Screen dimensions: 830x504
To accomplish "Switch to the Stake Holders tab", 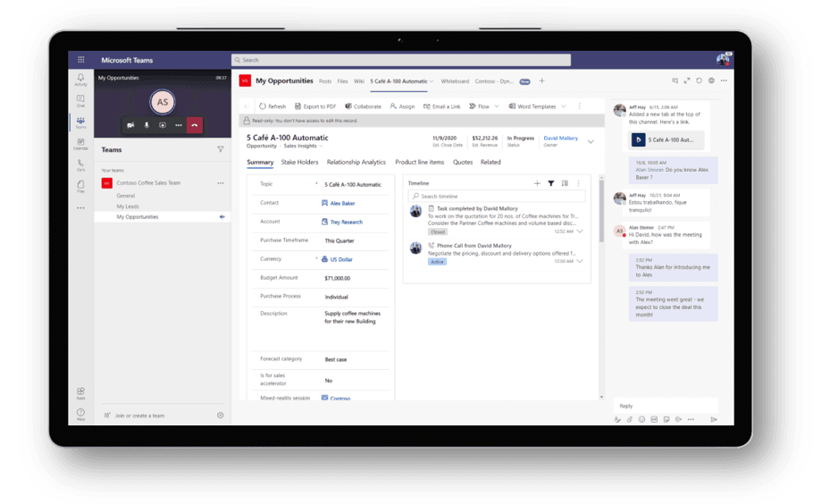I will 299,163.
